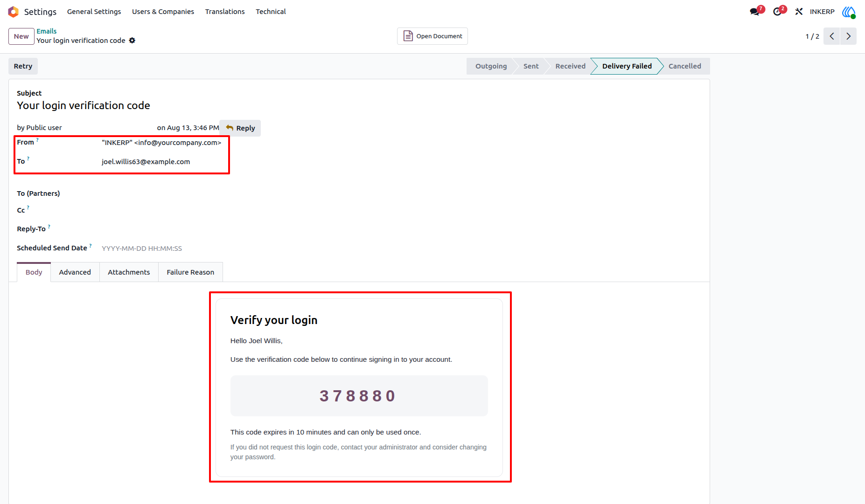Click the Reply button
The width and height of the screenshot is (865, 504).
point(240,128)
